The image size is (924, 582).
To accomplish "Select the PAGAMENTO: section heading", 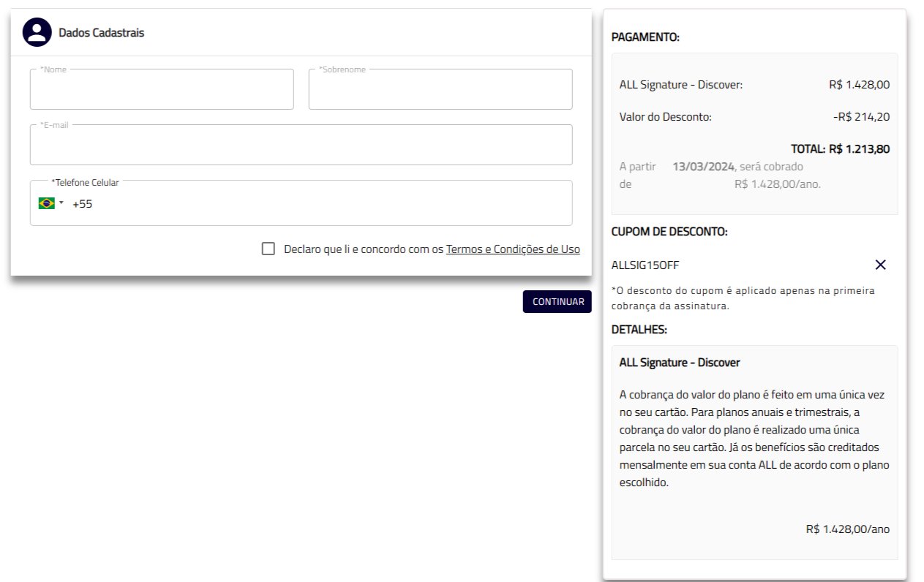I will [645, 37].
